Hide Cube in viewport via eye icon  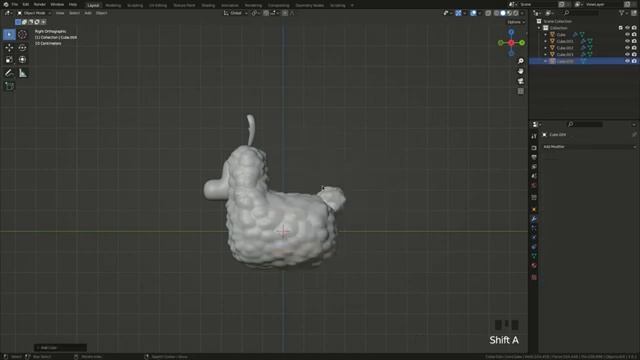point(627,35)
